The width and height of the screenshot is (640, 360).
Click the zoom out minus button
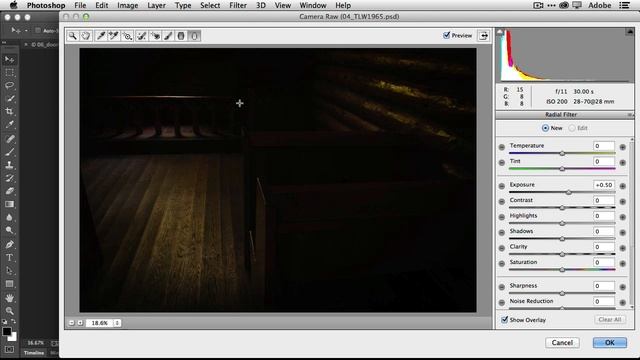[x=71, y=323]
